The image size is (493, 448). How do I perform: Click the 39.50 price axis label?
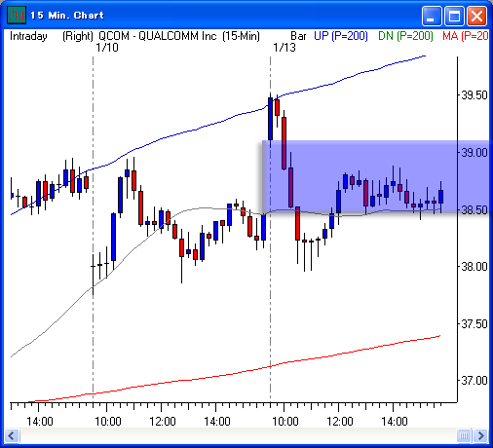474,95
